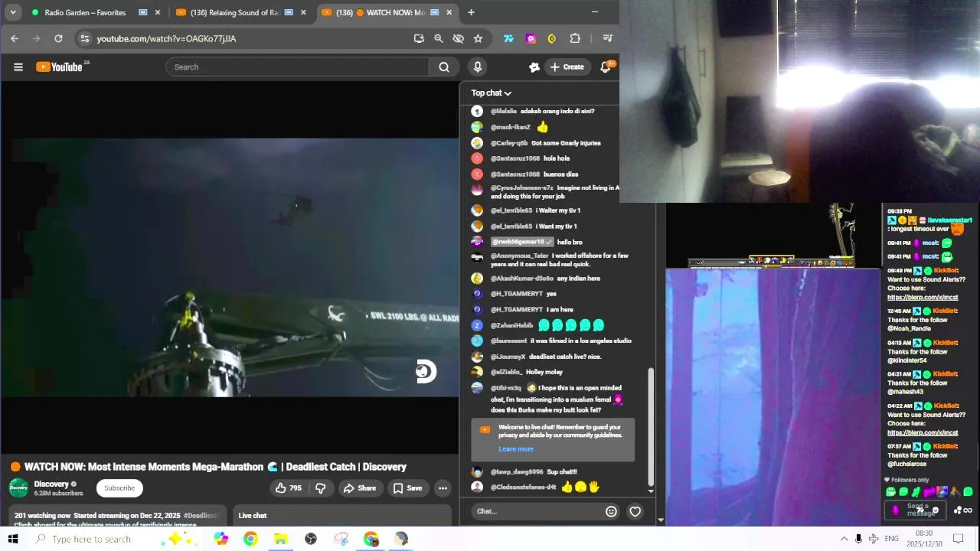980x551 pixels.
Task: Open Google Chrome from the taskbar
Action: tap(250, 539)
